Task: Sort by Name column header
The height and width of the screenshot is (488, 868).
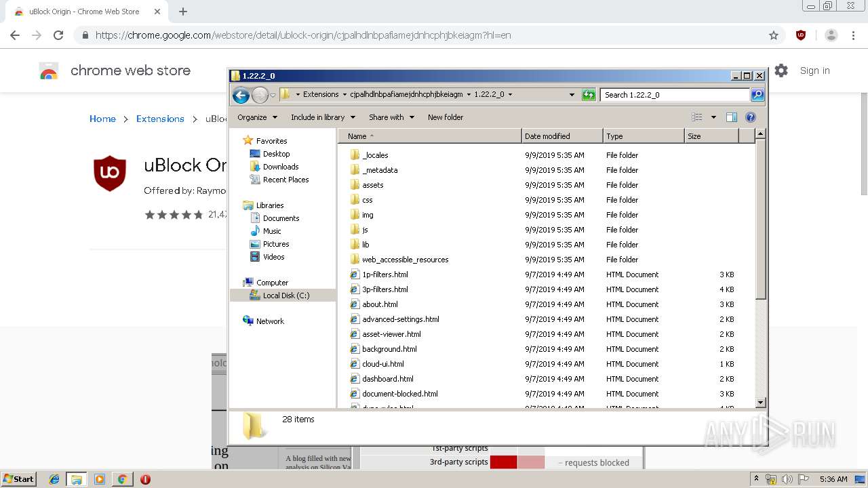Action: tap(431, 136)
